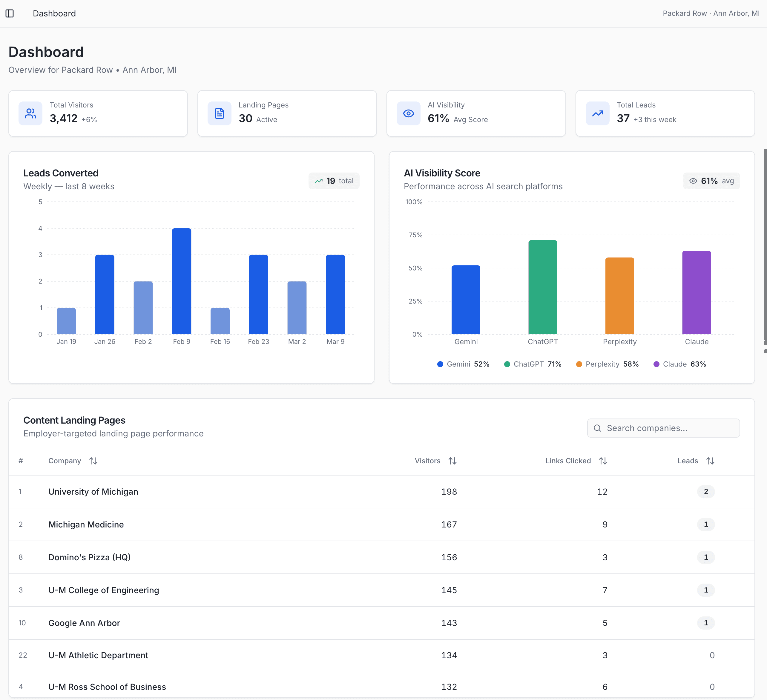Open the Landing Pages 30 Active card
Viewport: 767px width, 700px height.
tap(287, 113)
